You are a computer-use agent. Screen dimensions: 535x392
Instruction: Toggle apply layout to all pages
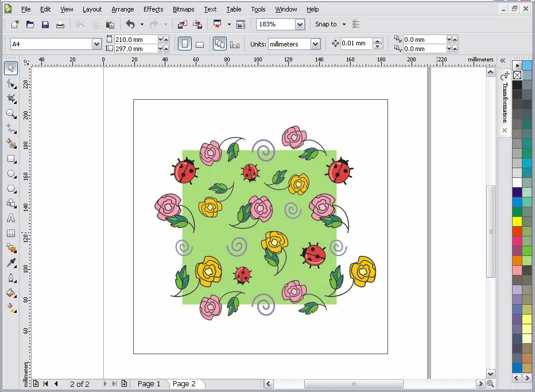[x=219, y=44]
